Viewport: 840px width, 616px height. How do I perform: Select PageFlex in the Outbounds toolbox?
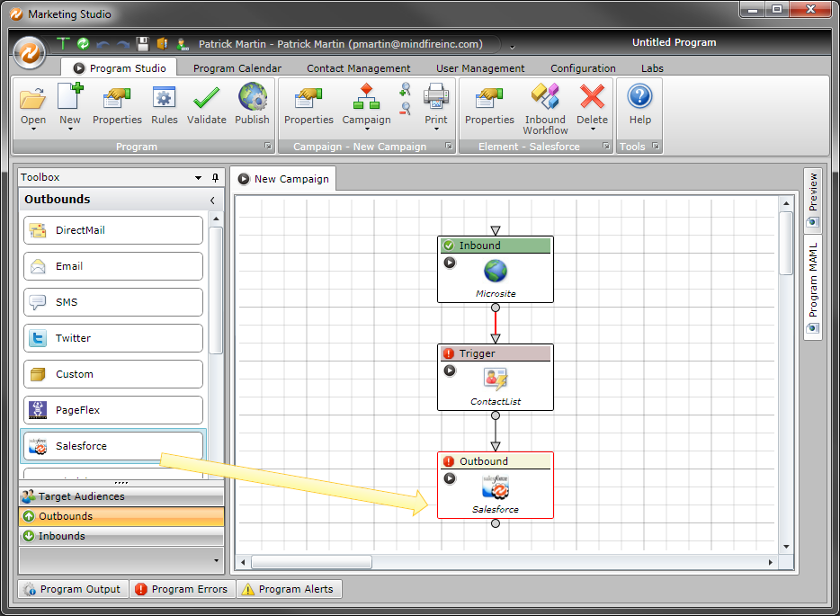[113, 410]
